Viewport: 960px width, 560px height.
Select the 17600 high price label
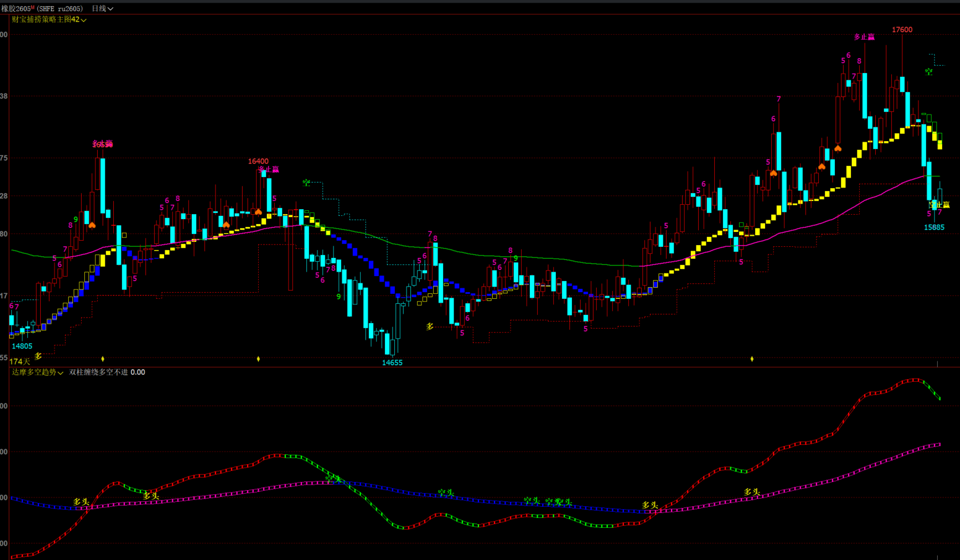pos(902,30)
